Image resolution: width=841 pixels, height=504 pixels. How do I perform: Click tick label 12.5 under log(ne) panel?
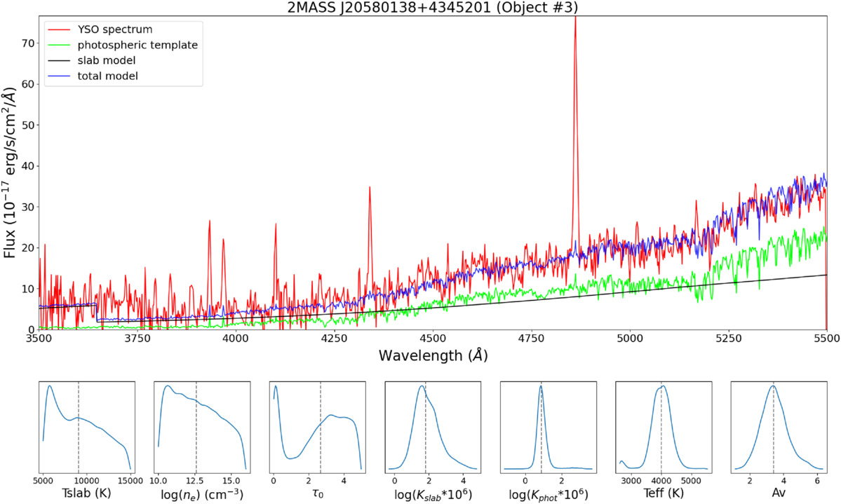click(195, 480)
